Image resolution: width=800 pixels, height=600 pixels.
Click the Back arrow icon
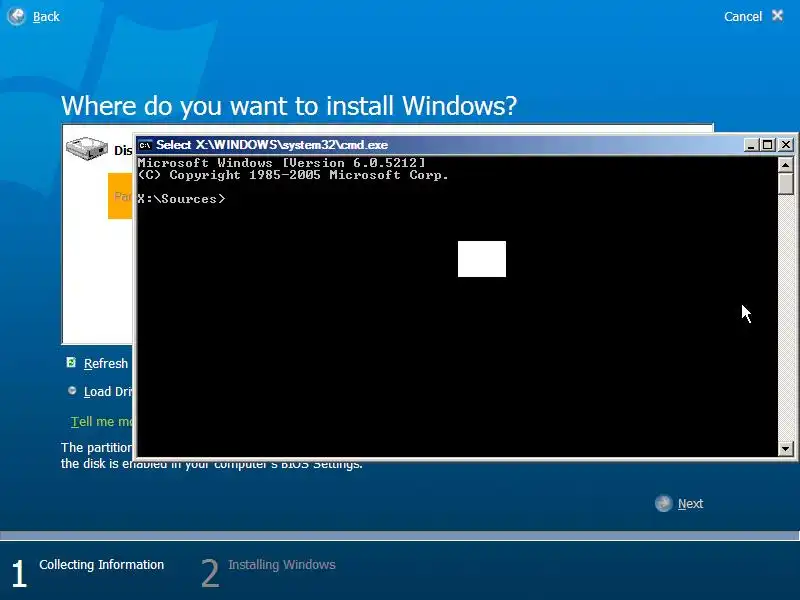tap(16, 16)
